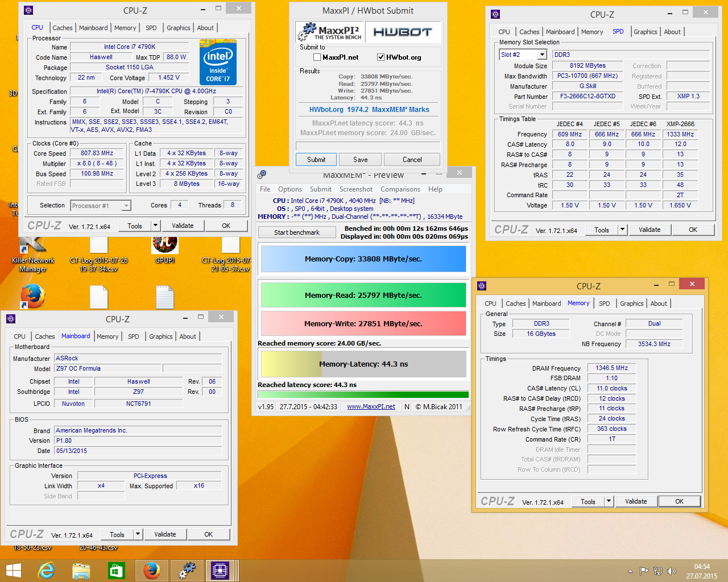The width and height of the screenshot is (728, 582).
Task: Open the Options menu in MaxxMEM
Action: coord(290,189)
